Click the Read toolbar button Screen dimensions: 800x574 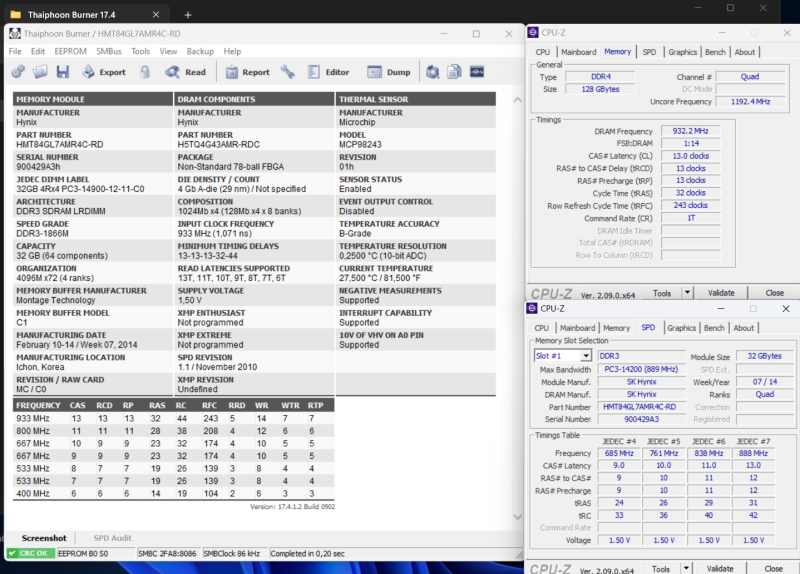click(x=185, y=72)
